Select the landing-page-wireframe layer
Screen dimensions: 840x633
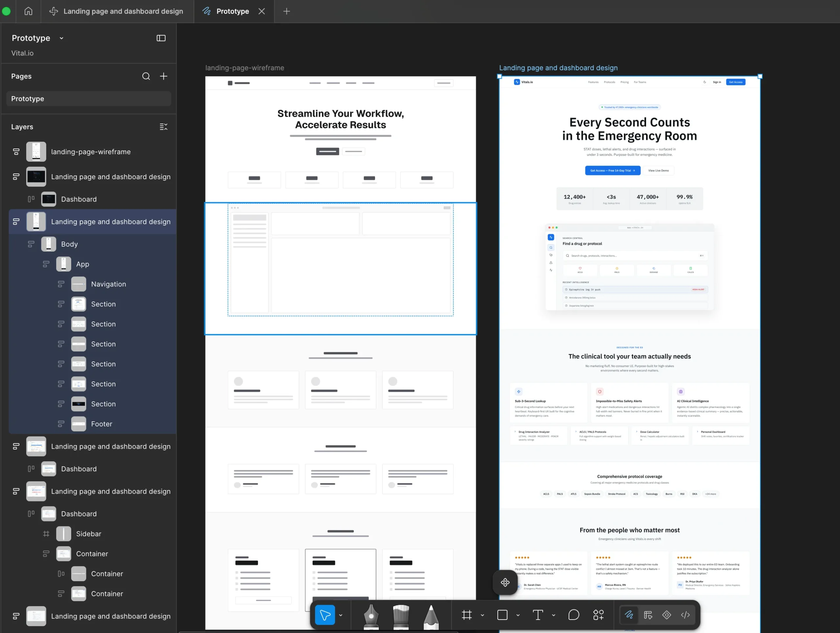point(91,152)
